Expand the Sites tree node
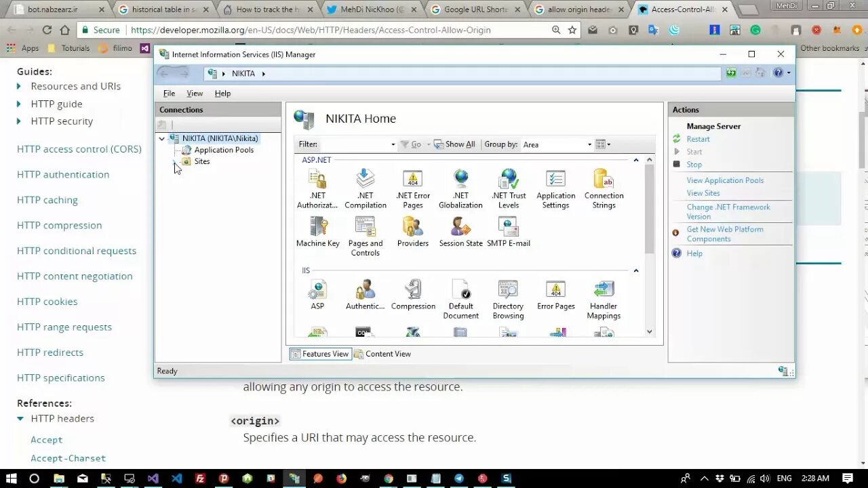This screenshot has width=868, height=488. tap(175, 161)
